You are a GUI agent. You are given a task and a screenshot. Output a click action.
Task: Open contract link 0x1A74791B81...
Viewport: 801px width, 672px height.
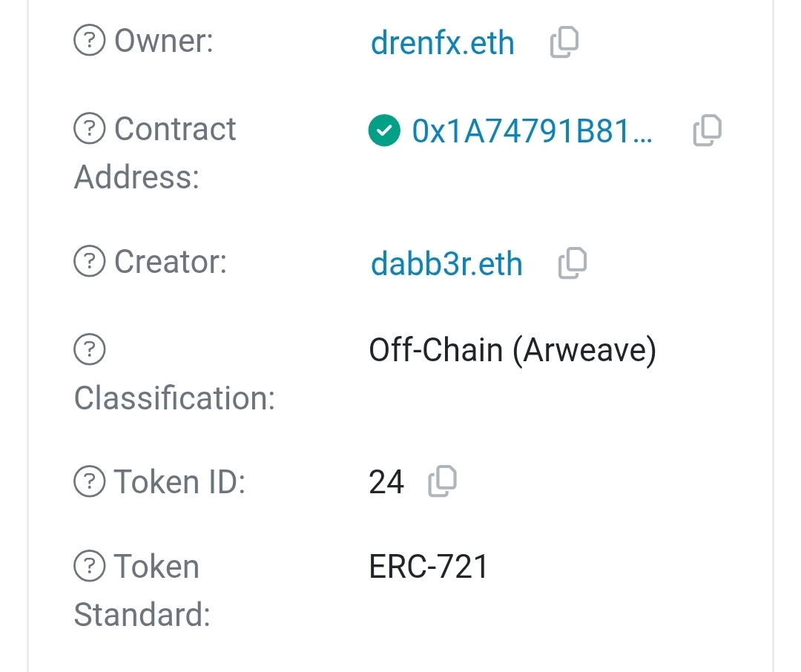(x=532, y=131)
